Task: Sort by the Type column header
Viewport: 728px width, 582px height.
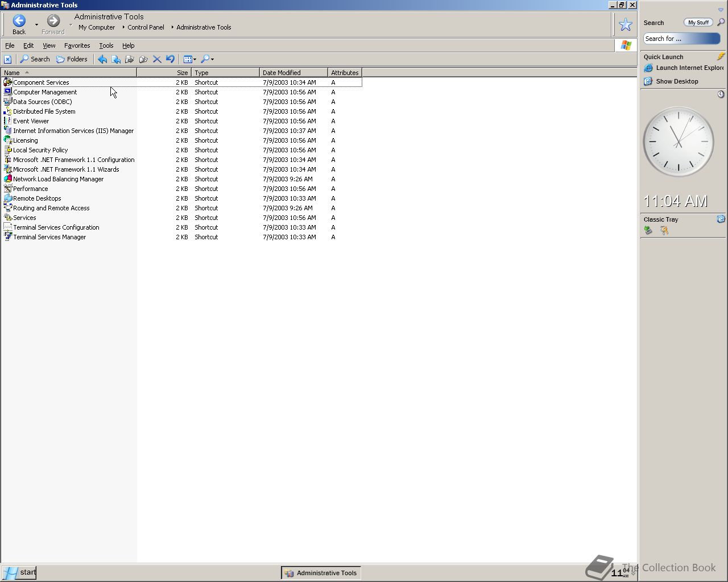Action: [x=225, y=73]
